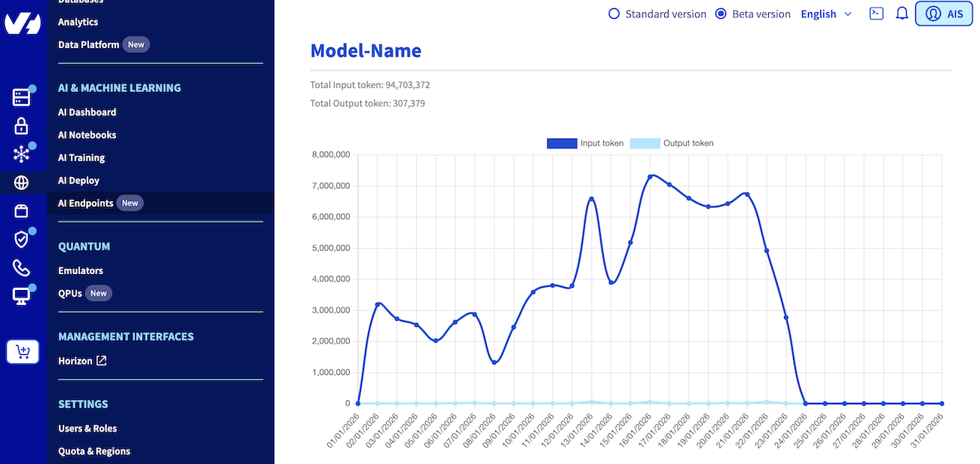Select the Standard version radio button
Screen dimensions: 980x464
(614, 14)
